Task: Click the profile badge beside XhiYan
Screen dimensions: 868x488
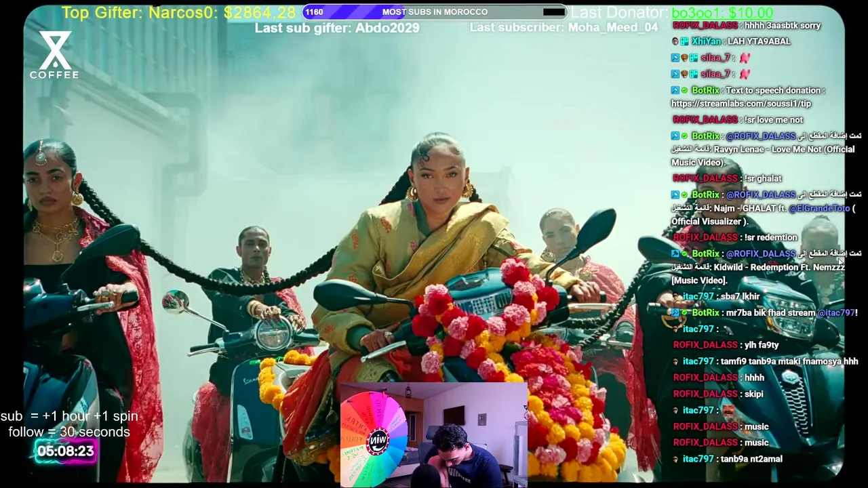Action: [x=675, y=41]
